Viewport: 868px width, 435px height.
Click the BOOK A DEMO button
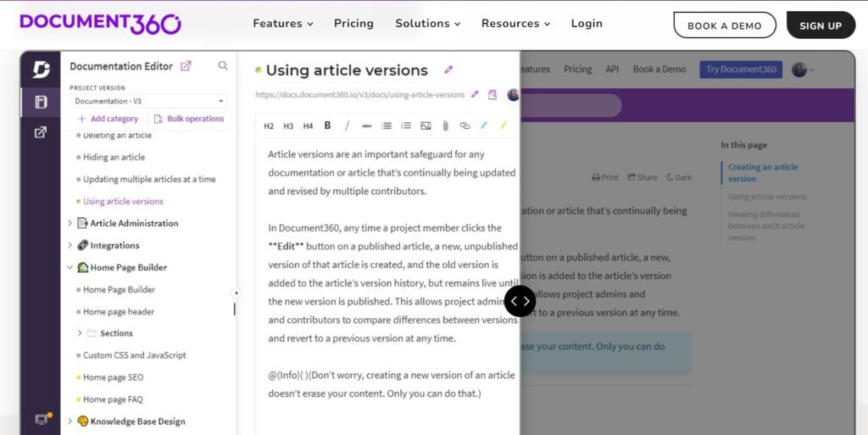click(725, 25)
